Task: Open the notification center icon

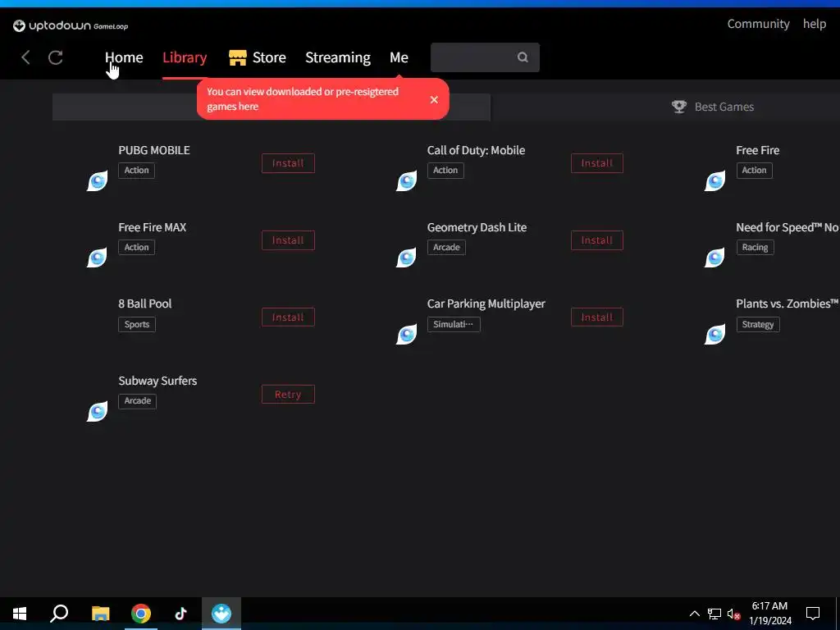Action: coord(813,614)
